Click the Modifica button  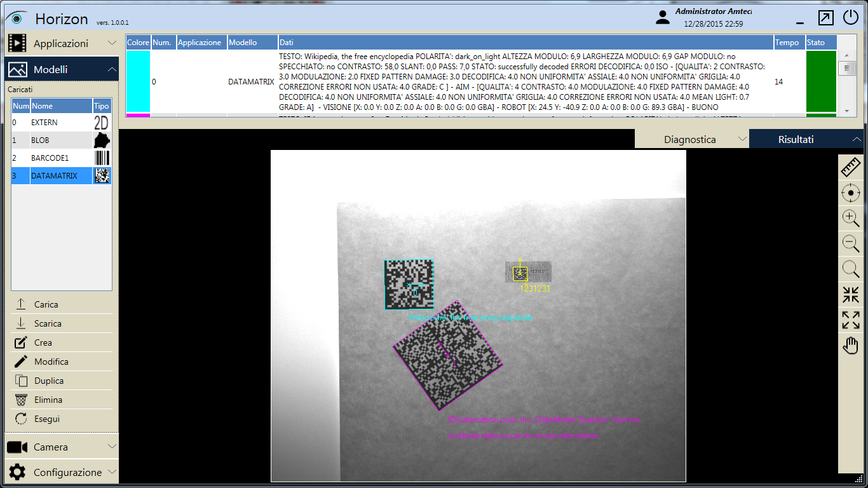coord(61,362)
